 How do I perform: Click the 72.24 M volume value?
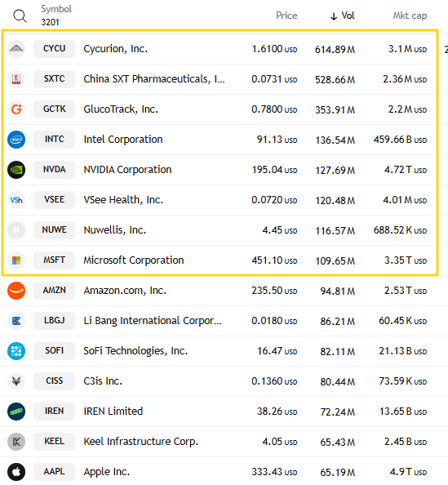coord(338,412)
